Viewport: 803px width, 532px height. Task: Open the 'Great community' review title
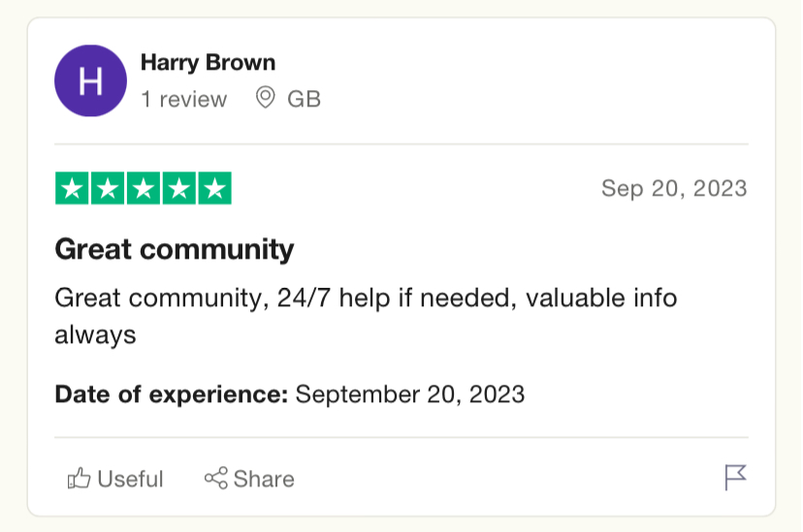point(175,250)
